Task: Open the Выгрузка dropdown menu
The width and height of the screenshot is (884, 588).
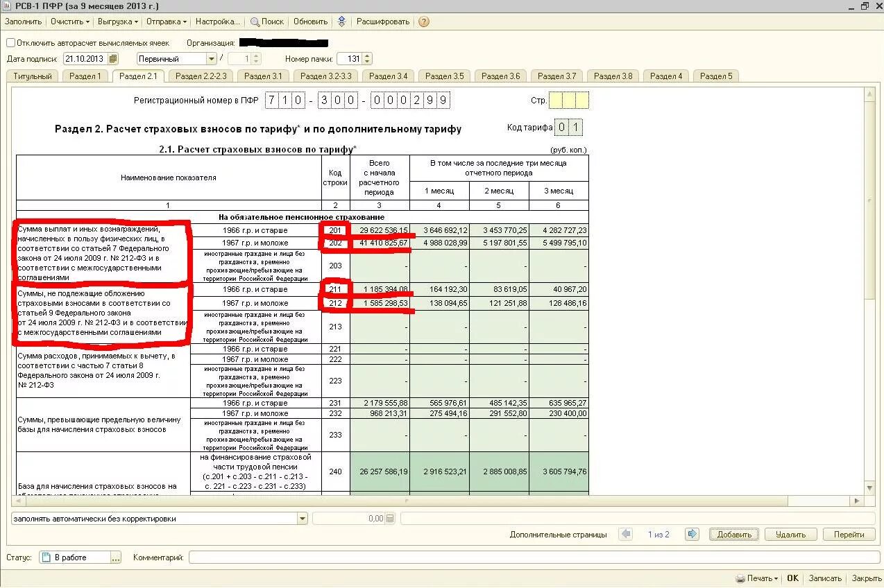Action: coord(117,21)
